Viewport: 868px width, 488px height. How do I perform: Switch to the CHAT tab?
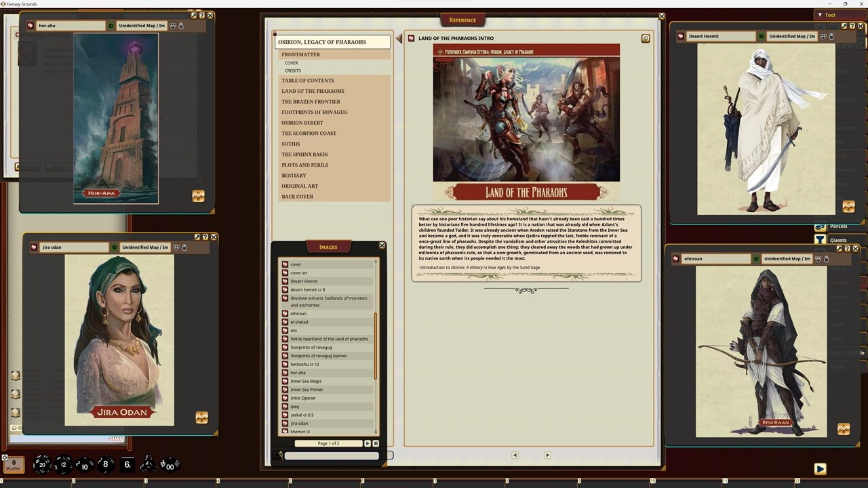(115, 438)
